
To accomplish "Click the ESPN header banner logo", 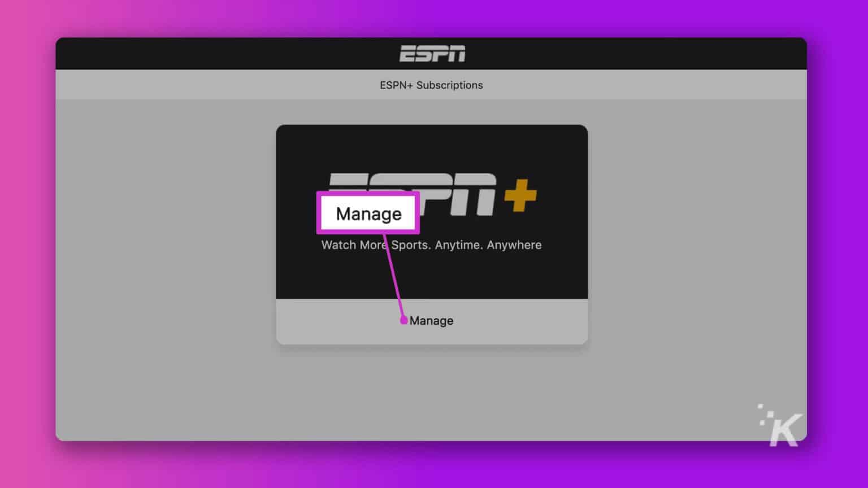I will pyautogui.click(x=432, y=53).
